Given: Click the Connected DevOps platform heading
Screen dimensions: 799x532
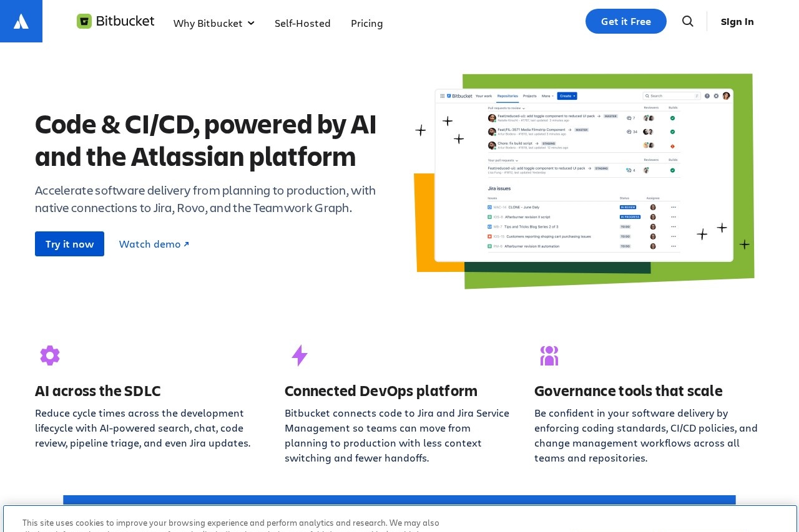Looking at the screenshot, I should click(381, 391).
